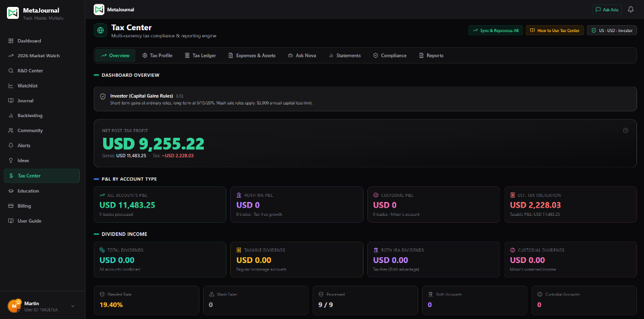Image resolution: width=644 pixels, height=319 pixels.
Task: Click the Total Dividends card icon
Action: pos(102,250)
